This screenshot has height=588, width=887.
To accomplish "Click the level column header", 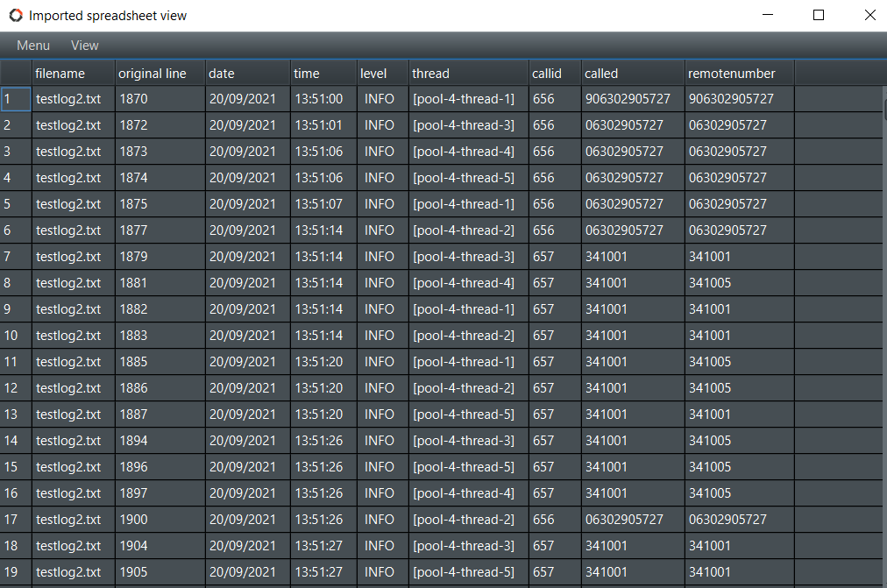I will pyautogui.click(x=383, y=74).
